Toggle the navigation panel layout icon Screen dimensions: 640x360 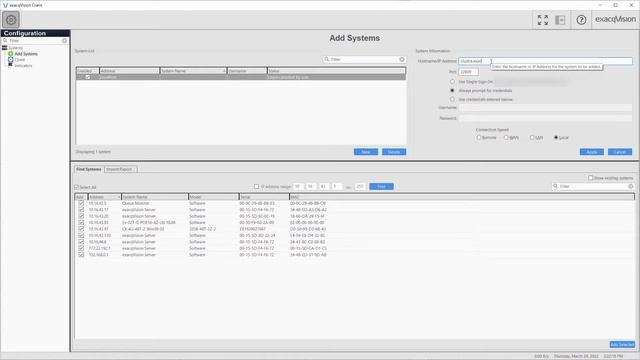pyautogui.click(x=560, y=20)
